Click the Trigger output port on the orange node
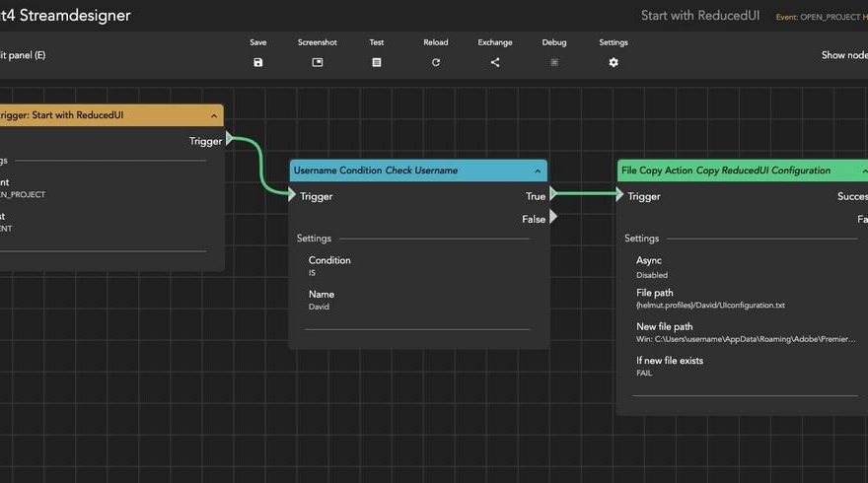868x483 pixels. (230, 140)
